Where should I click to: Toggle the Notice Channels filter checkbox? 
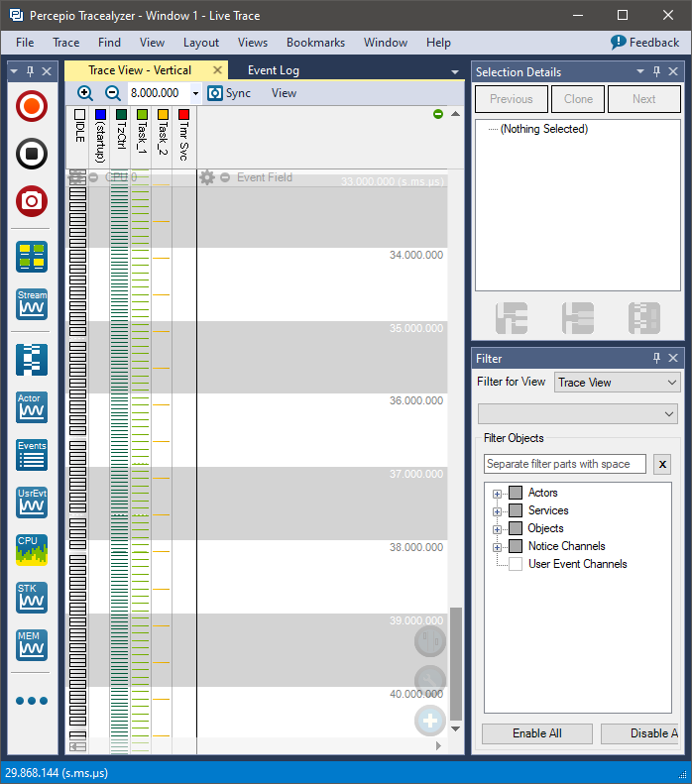(516, 546)
